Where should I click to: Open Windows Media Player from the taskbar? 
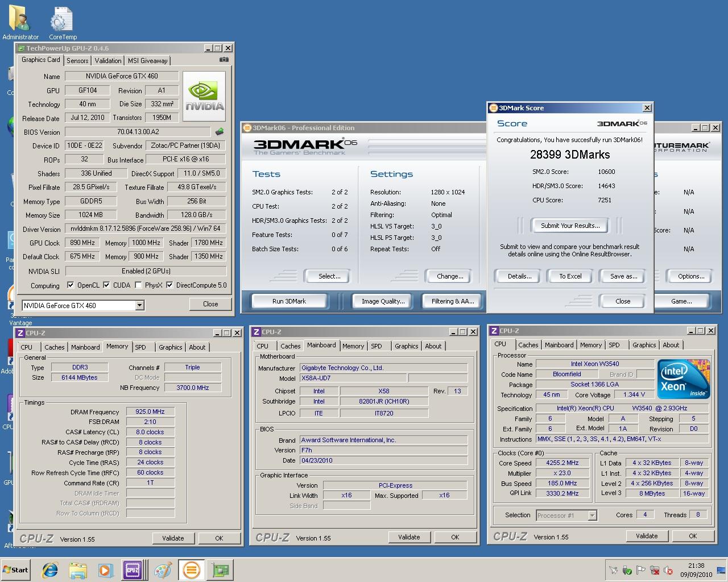[105, 570]
